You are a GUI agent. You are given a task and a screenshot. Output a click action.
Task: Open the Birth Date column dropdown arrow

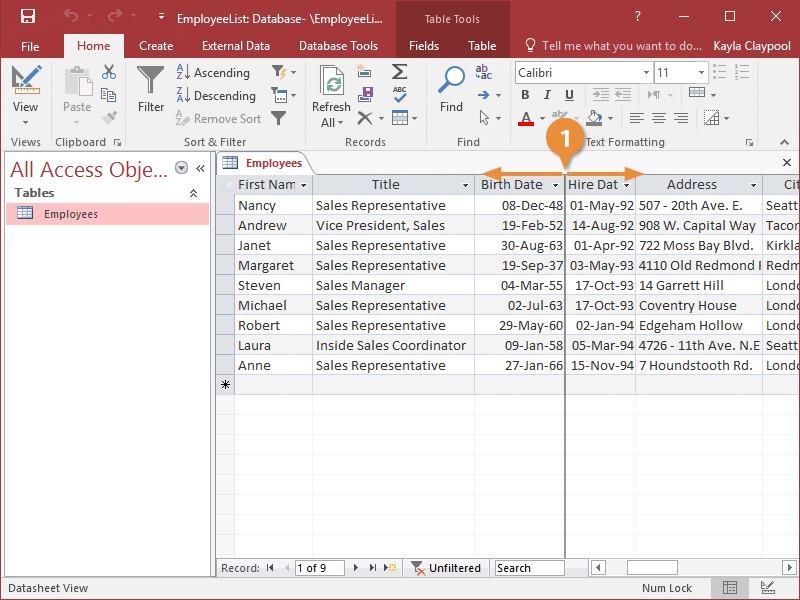pyautogui.click(x=556, y=185)
